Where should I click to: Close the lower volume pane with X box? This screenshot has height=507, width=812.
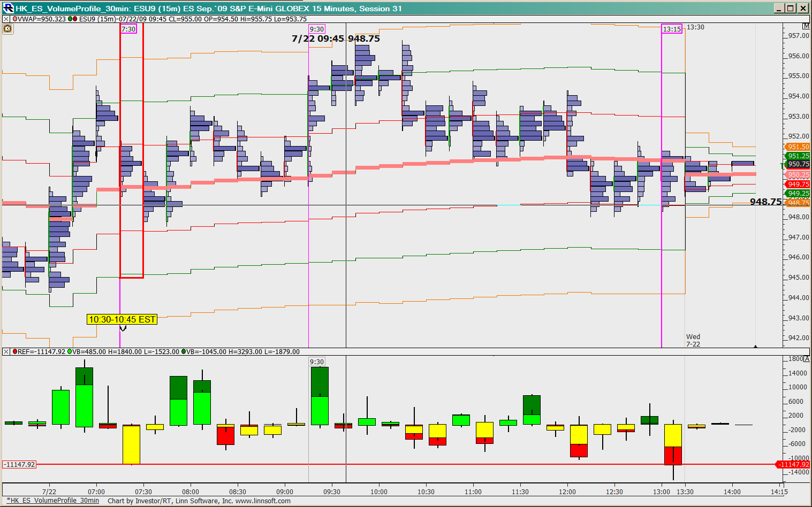(x=6, y=352)
